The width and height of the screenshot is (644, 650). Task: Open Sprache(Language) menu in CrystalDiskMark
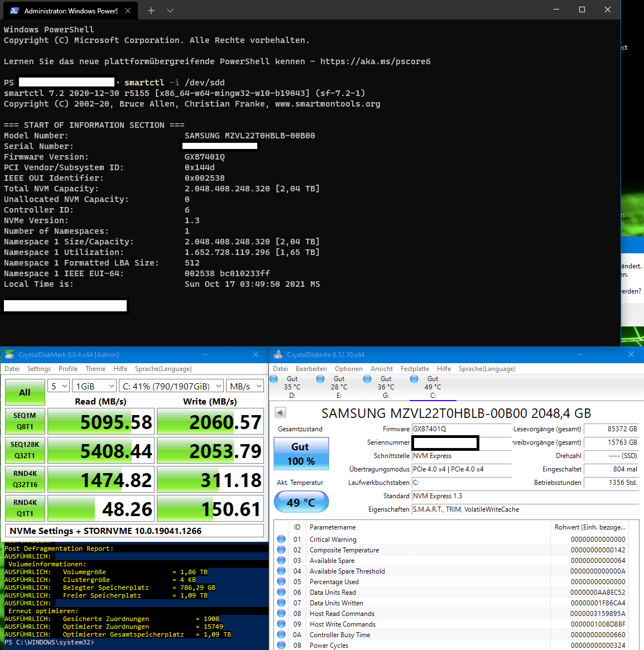[x=164, y=369]
